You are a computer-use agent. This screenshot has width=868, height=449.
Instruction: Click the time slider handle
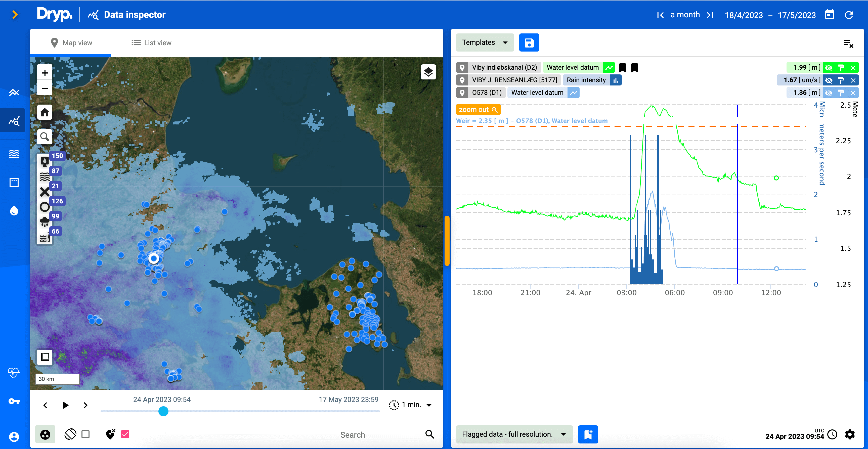[163, 411]
